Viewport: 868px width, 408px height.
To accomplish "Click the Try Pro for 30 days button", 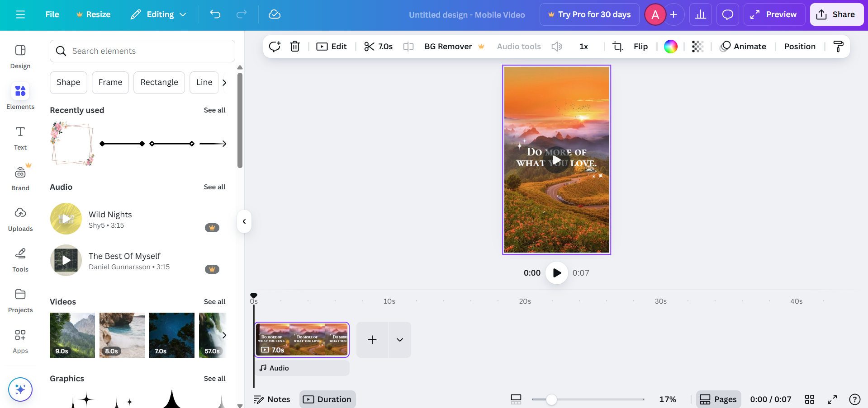I will pyautogui.click(x=589, y=14).
